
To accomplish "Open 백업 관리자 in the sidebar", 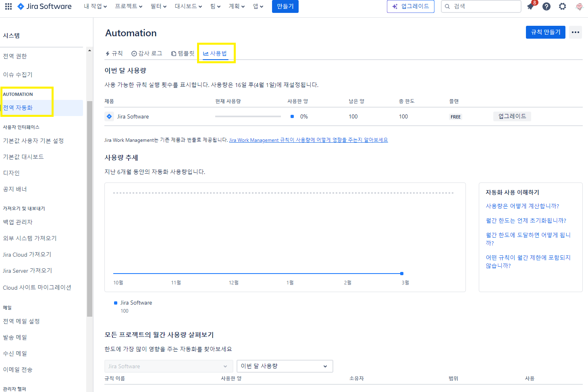I will coord(18,222).
